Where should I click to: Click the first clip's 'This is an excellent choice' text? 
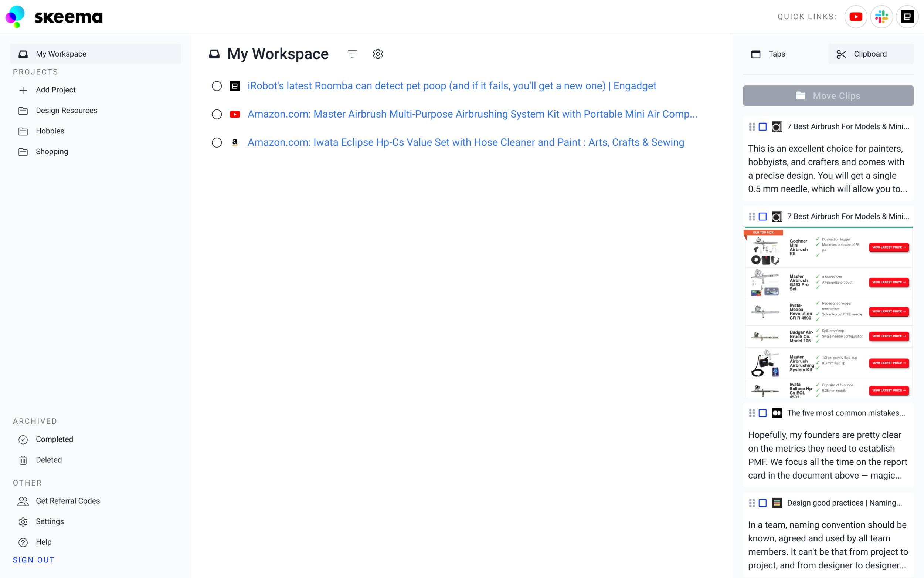point(828,169)
